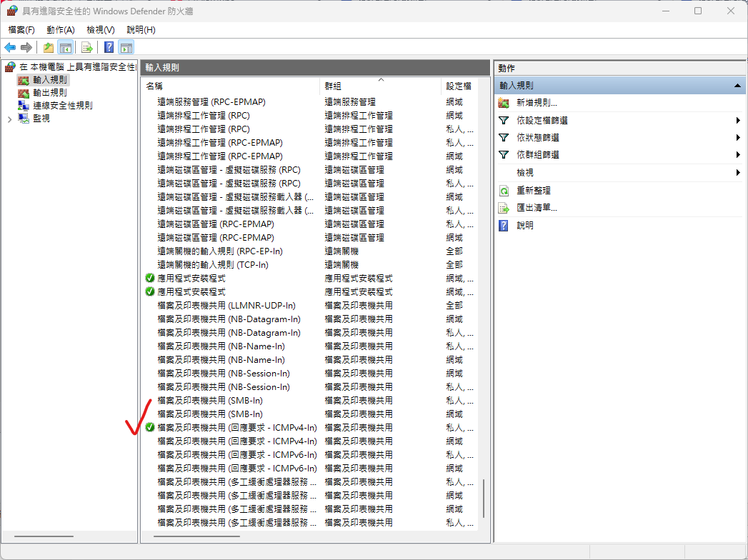
Task: Select 監視 in the console tree
Action: [x=41, y=119]
